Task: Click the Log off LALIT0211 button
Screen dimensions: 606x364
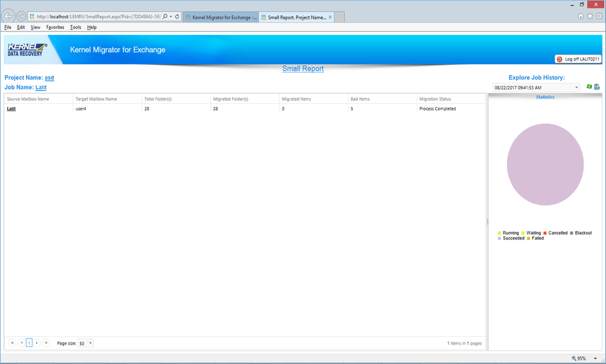Action: [578, 59]
